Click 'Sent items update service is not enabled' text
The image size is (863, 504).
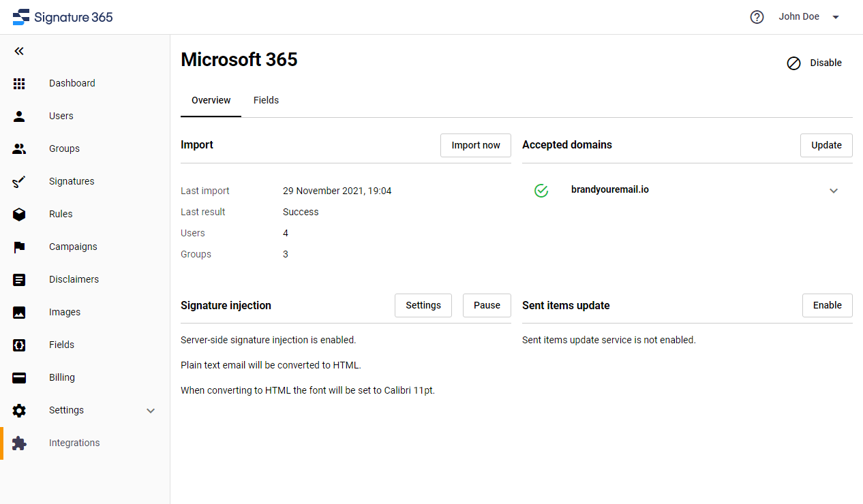[x=609, y=340]
